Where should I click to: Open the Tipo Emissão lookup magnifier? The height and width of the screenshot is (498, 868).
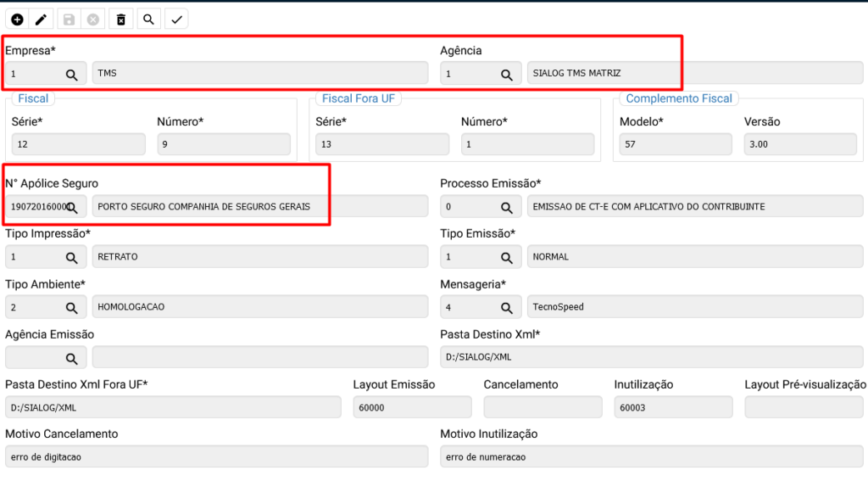[x=507, y=257]
